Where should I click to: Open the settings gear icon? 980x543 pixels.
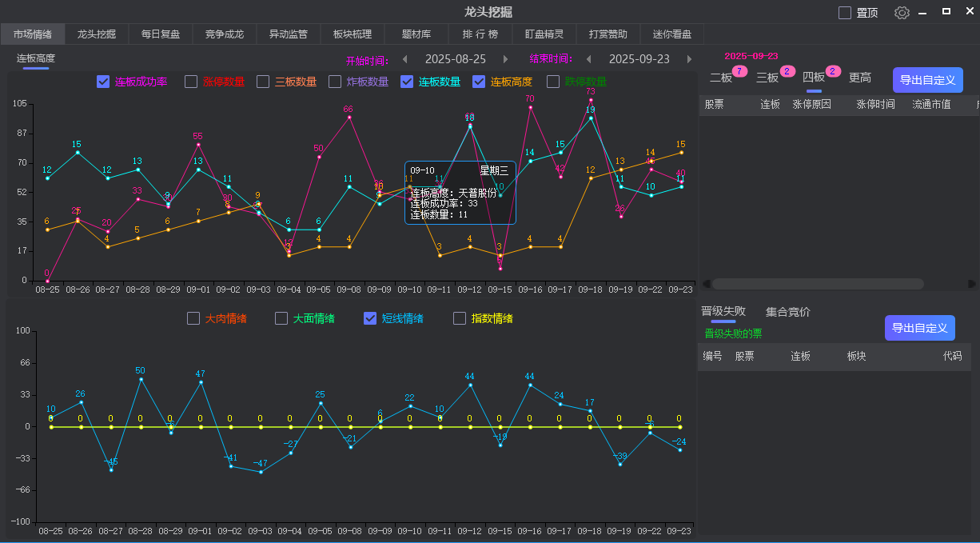(x=902, y=13)
